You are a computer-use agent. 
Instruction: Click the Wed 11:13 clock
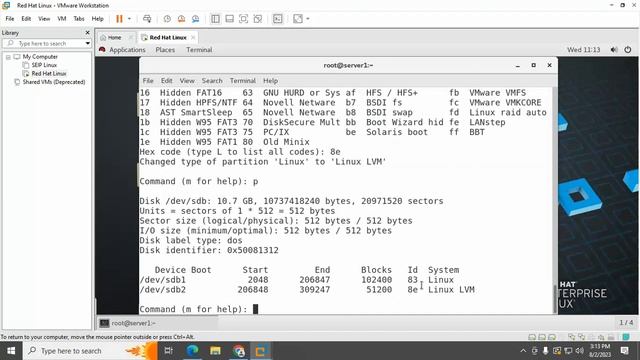point(583,50)
